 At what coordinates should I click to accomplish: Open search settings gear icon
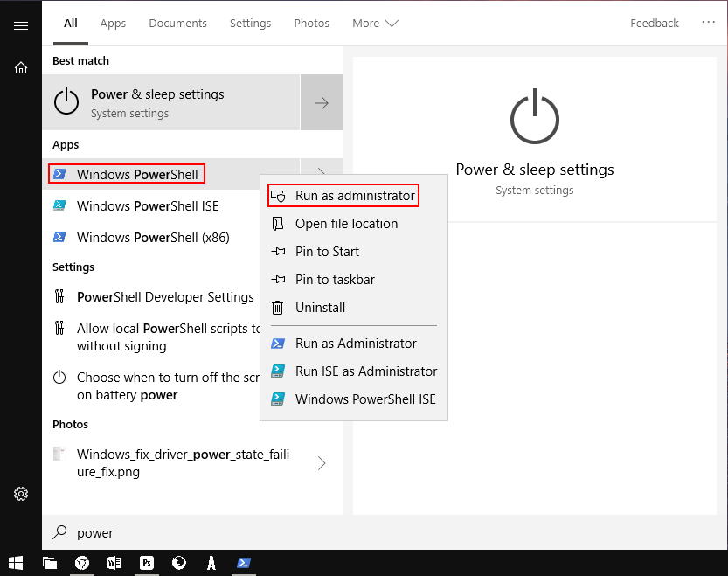21,493
